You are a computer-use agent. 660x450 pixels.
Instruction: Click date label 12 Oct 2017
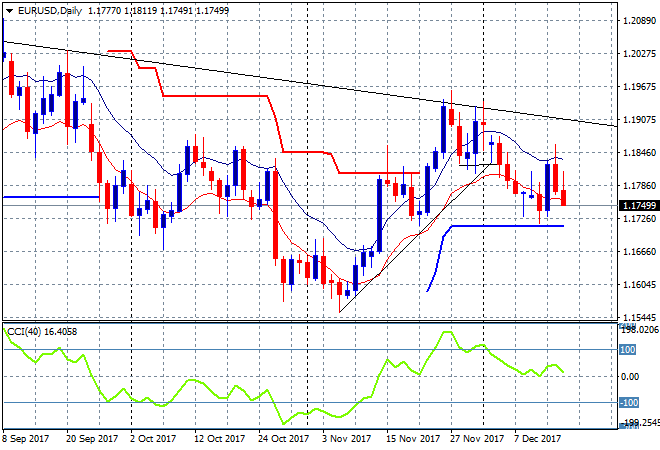(x=219, y=439)
